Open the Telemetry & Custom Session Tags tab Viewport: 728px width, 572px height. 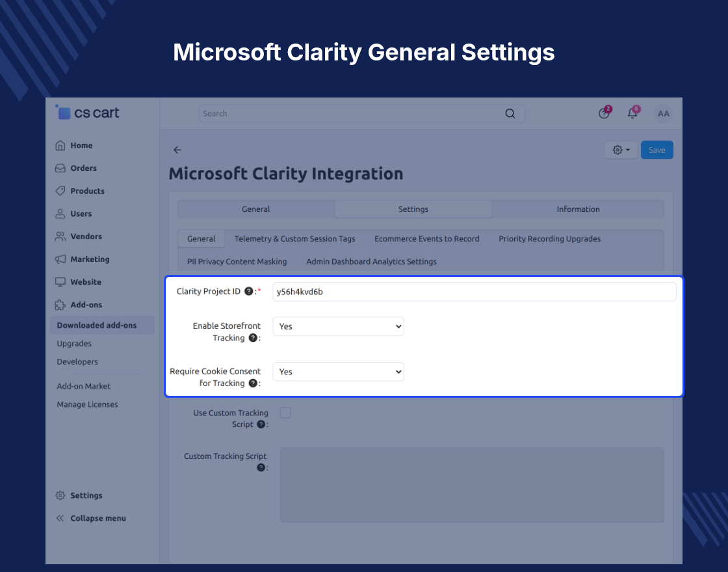pos(295,239)
